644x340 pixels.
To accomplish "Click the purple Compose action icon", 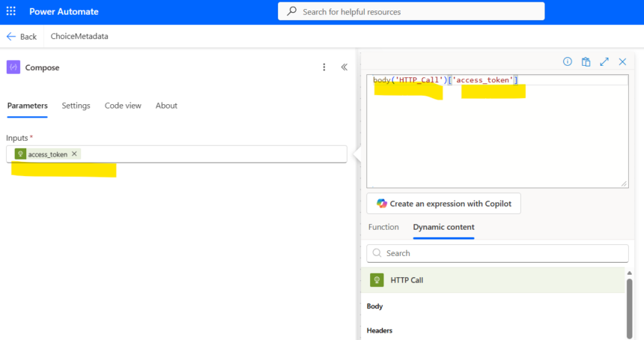I will (13, 67).
